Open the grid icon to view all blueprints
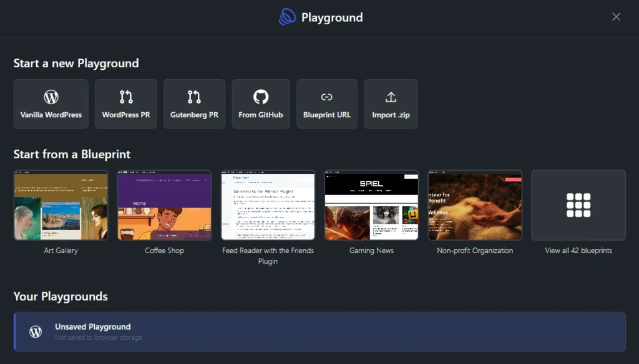The height and width of the screenshot is (364, 639). (578, 205)
